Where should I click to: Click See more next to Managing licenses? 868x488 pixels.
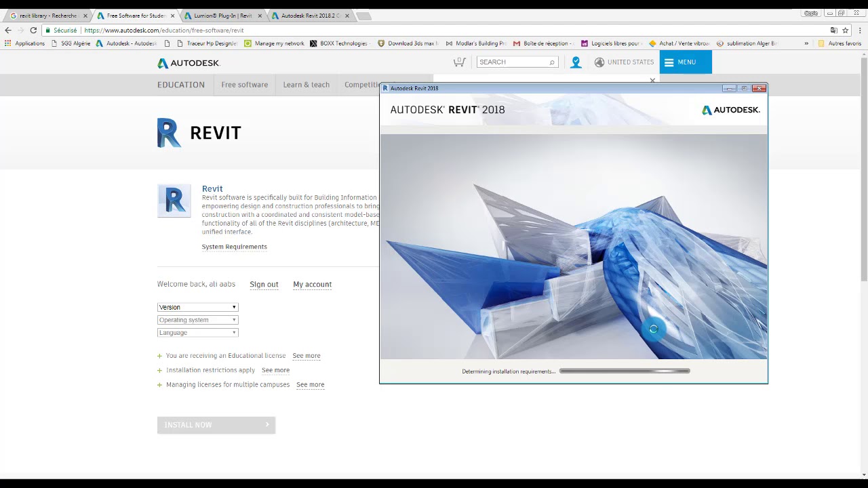click(x=311, y=385)
